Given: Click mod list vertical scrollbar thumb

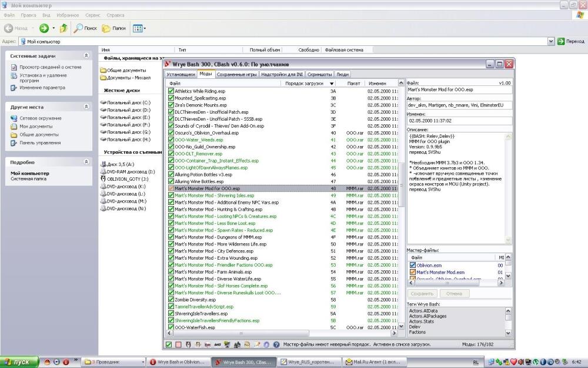Looking at the screenshot, I should point(401,186).
